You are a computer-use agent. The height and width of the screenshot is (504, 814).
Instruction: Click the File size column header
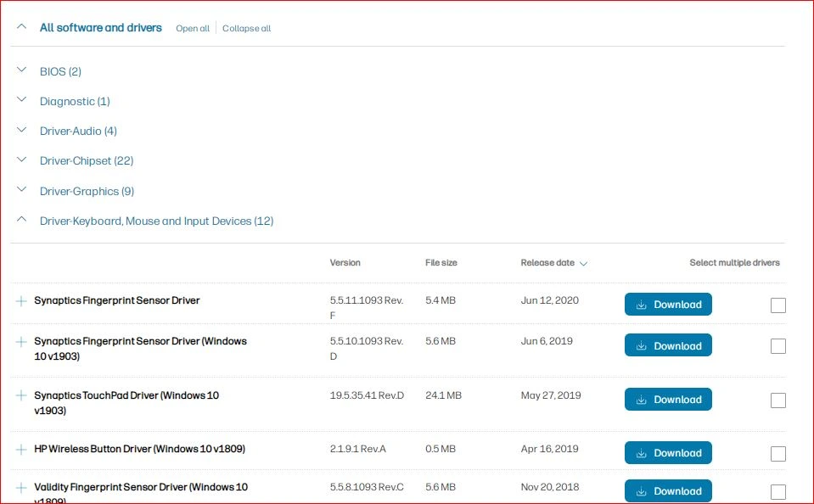point(441,263)
